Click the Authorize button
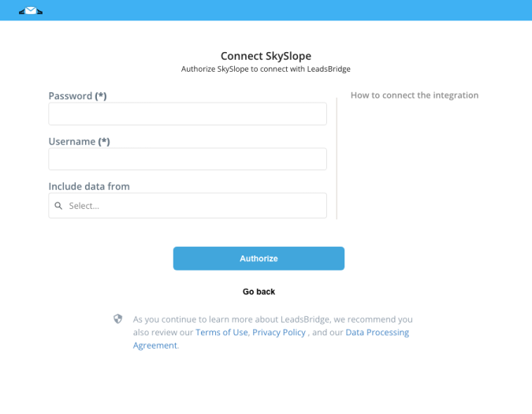The width and height of the screenshot is (532, 414). (259, 259)
